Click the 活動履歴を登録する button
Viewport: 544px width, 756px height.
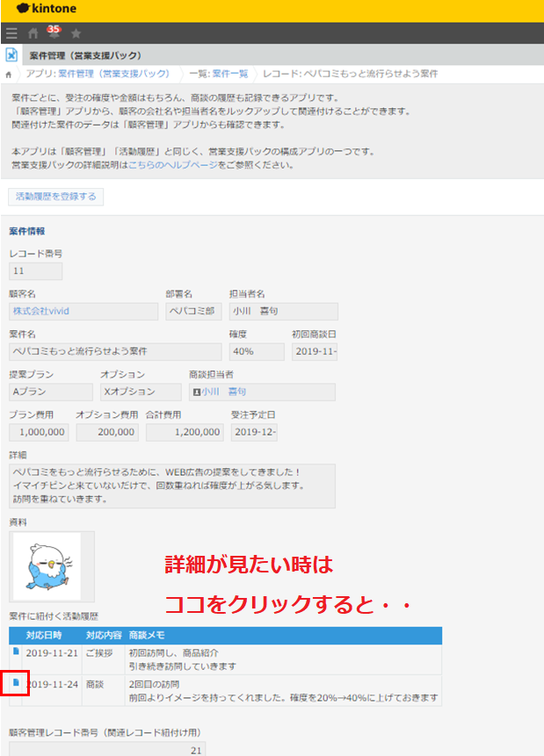coord(56,197)
